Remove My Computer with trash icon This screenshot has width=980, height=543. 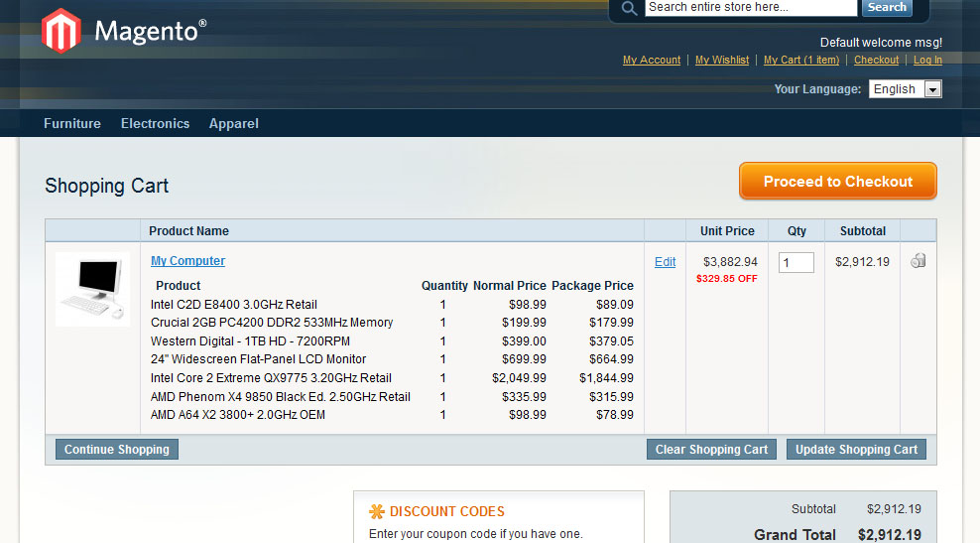point(919,261)
